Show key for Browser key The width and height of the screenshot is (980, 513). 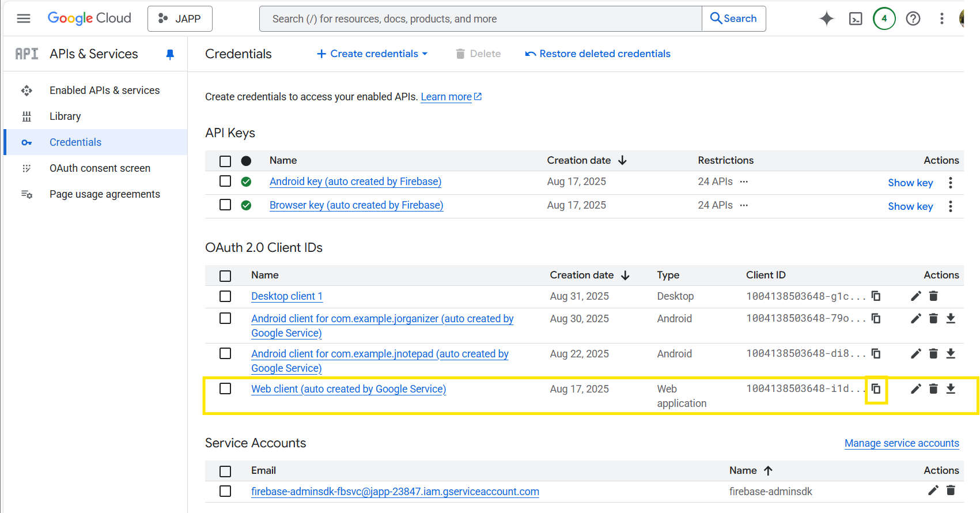(x=910, y=206)
